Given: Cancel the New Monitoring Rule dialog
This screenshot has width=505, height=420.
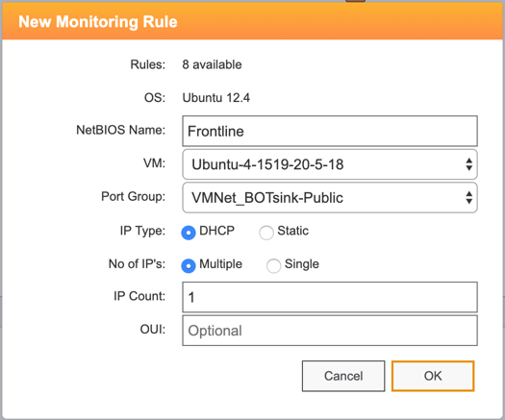Looking at the screenshot, I should click(343, 376).
